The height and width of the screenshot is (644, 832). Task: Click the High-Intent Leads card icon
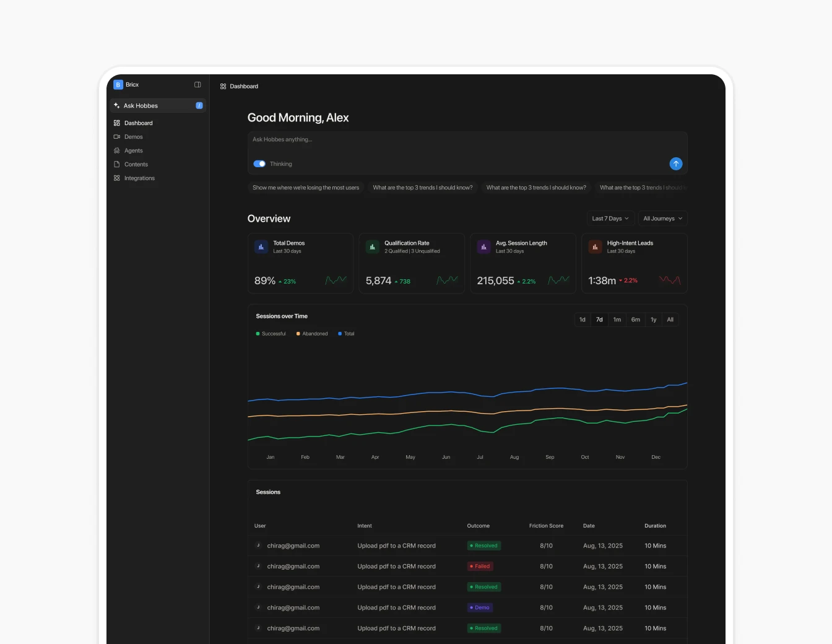[x=594, y=246]
